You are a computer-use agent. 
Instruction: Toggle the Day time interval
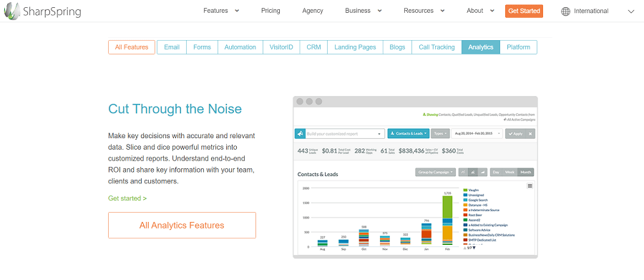(496, 173)
